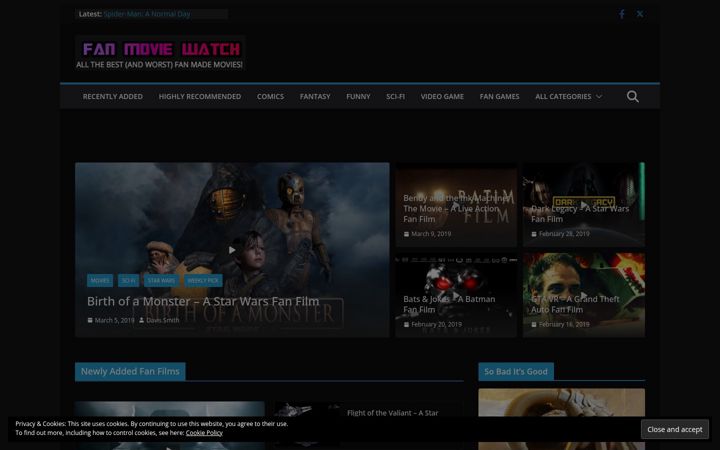
Task: Click play icon on GTA VR thumbnail
Action: click(584, 295)
